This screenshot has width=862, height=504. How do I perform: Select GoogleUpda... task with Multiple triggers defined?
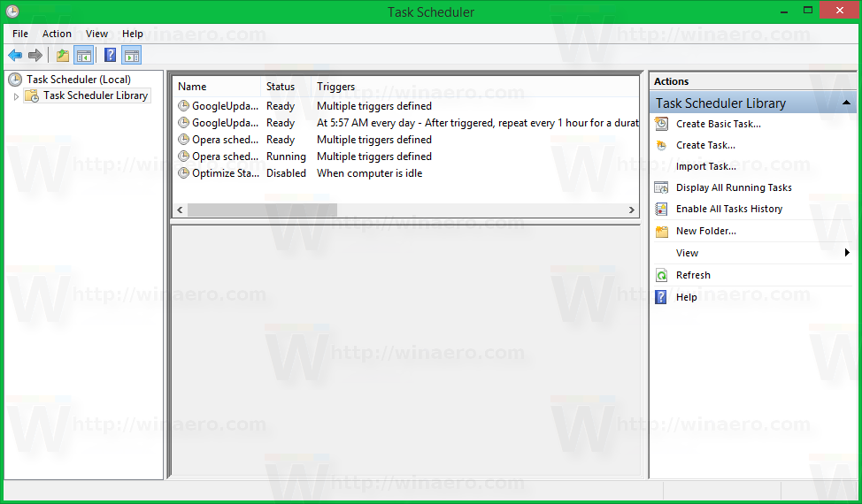406,106
